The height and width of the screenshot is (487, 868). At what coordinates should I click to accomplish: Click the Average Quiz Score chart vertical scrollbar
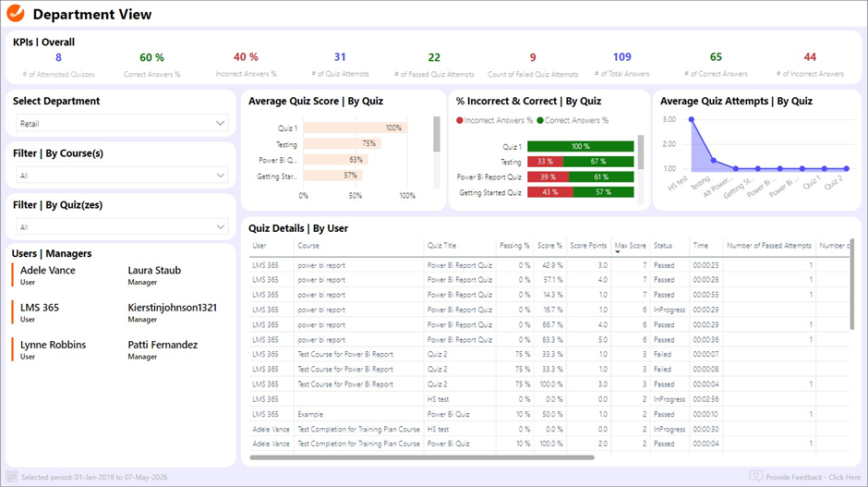click(437, 135)
